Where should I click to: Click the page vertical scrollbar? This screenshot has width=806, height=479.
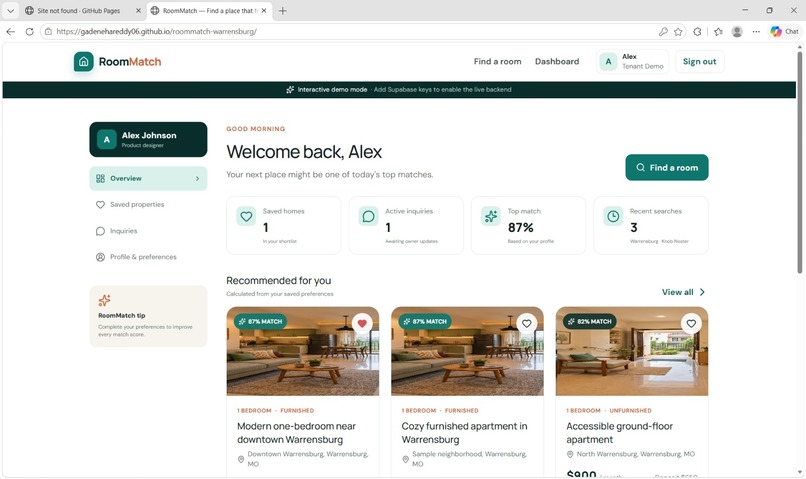[799, 162]
